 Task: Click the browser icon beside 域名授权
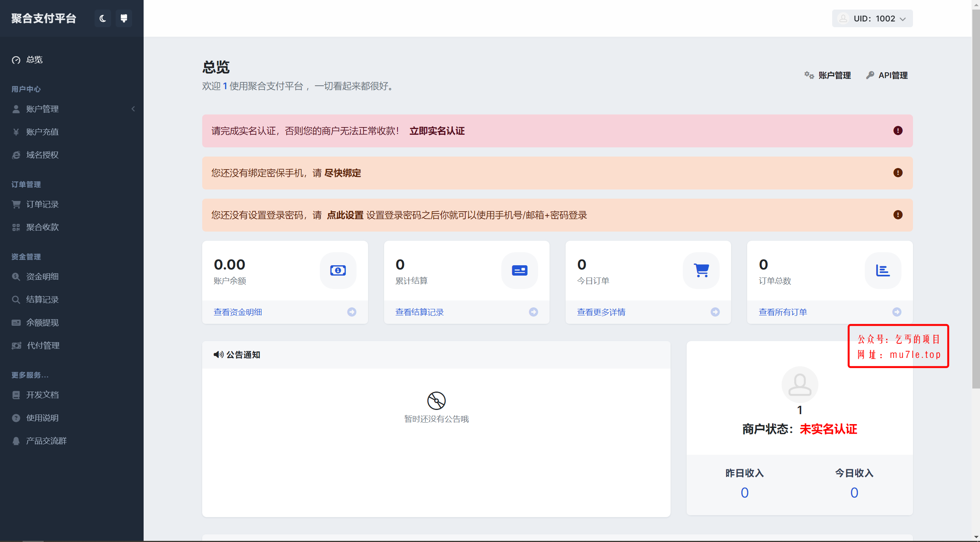[16, 155]
